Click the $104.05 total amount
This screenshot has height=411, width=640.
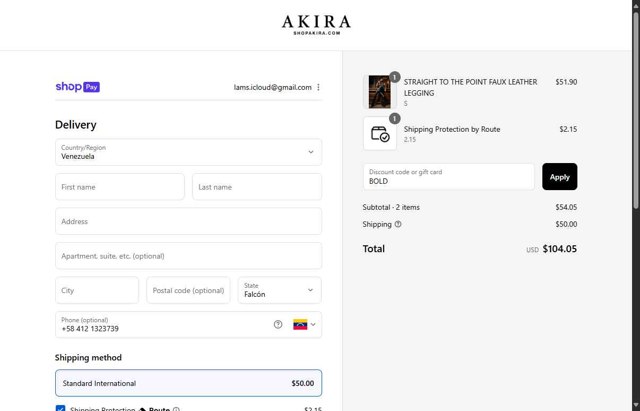tap(560, 249)
